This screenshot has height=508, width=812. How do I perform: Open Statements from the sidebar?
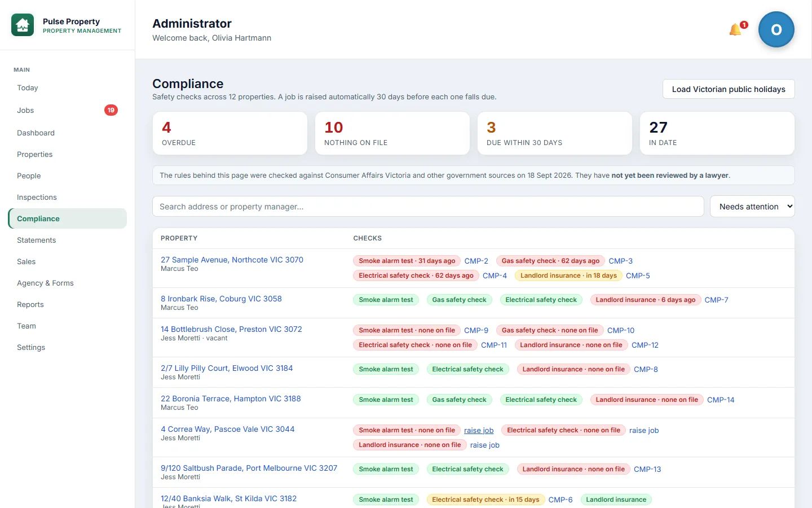coord(68,240)
